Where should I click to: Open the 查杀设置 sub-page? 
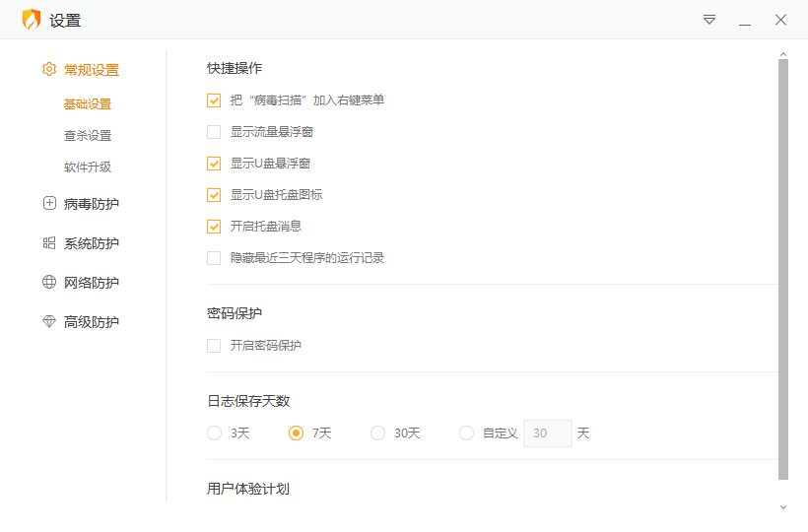pos(88,135)
